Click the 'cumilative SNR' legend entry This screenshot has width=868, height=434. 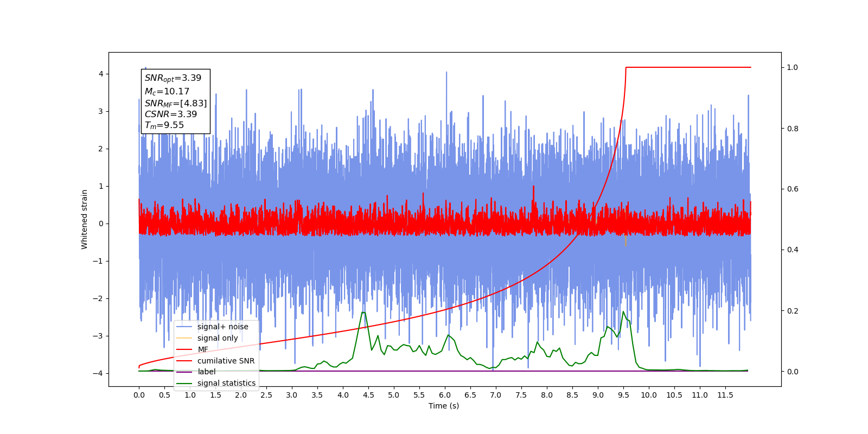pyautogui.click(x=215, y=361)
